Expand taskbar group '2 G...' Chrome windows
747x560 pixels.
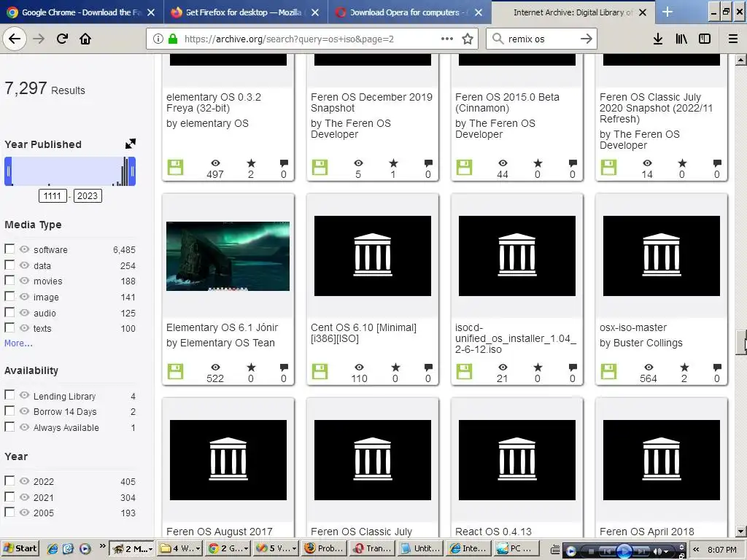tap(228, 548)
